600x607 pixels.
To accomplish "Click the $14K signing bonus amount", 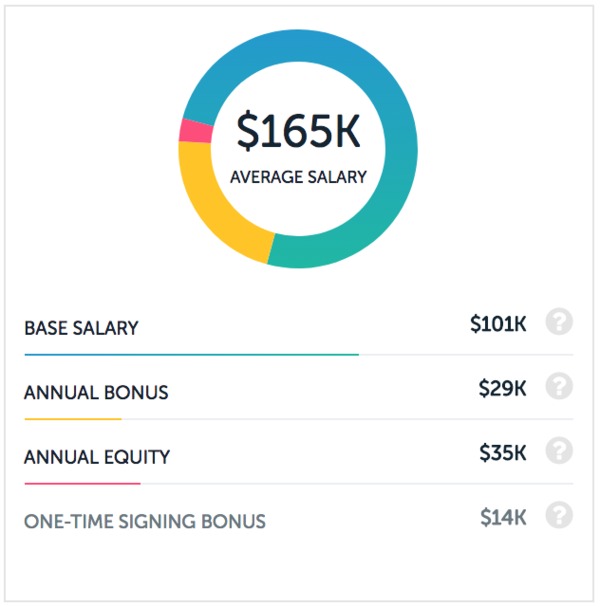I will [503, 517].
